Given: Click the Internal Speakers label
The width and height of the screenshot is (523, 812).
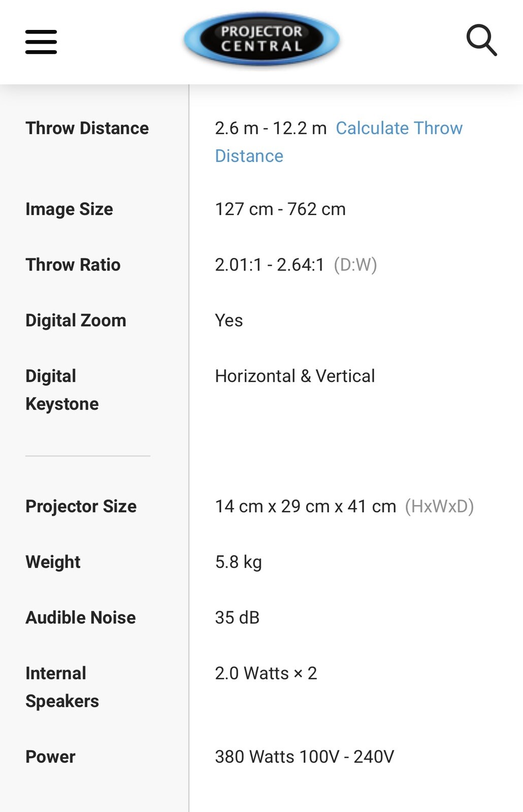Looking at the screenshot, I should [x=62, y=687].
